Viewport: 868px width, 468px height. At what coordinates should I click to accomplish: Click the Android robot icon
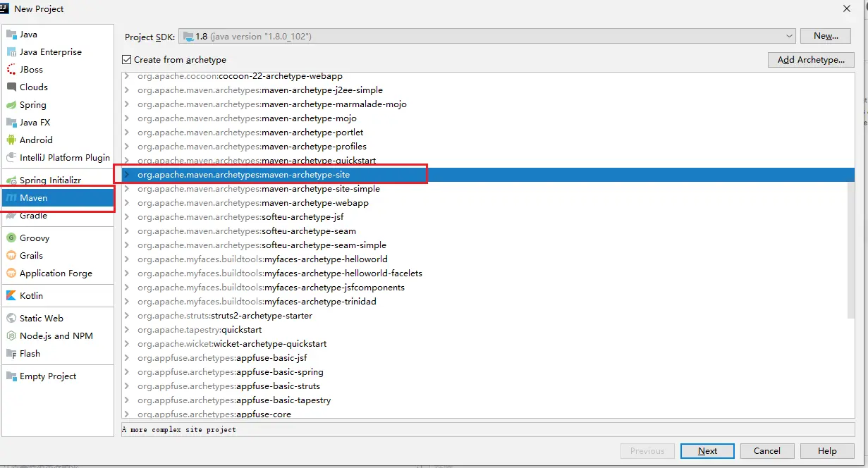(11, 140)
